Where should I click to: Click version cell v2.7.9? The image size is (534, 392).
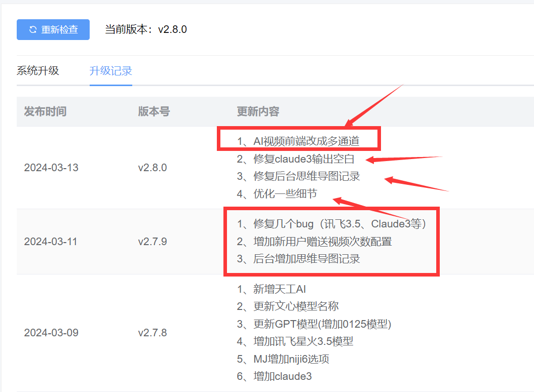coord(152,242)
